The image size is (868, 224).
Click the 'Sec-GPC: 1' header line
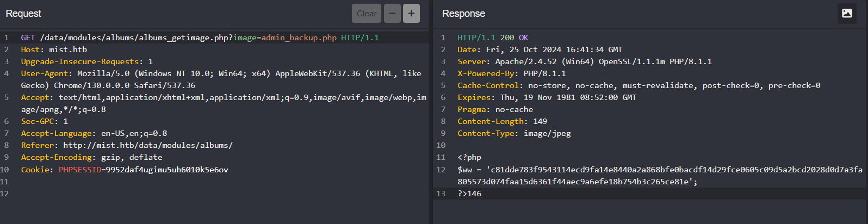(45, 121)
